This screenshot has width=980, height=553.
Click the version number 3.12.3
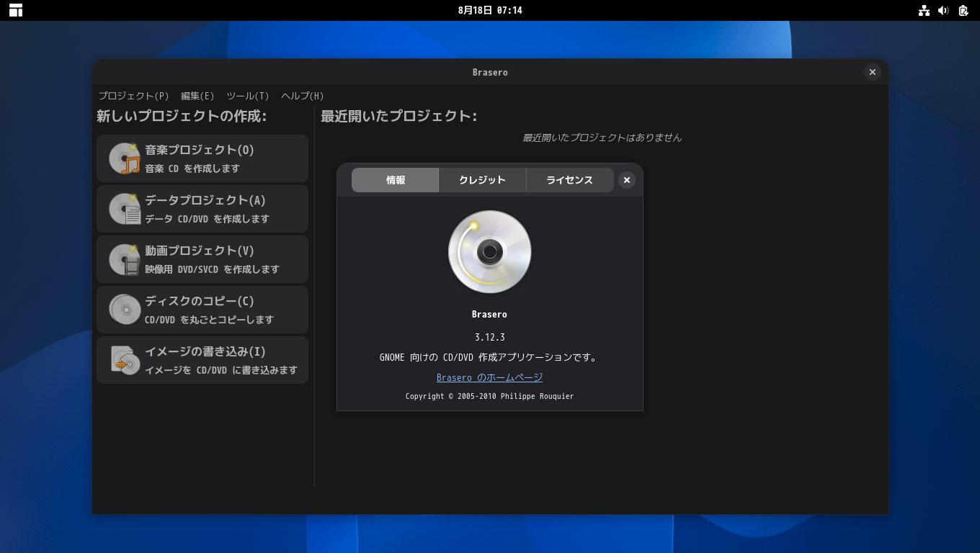click(x=490, y=337)
